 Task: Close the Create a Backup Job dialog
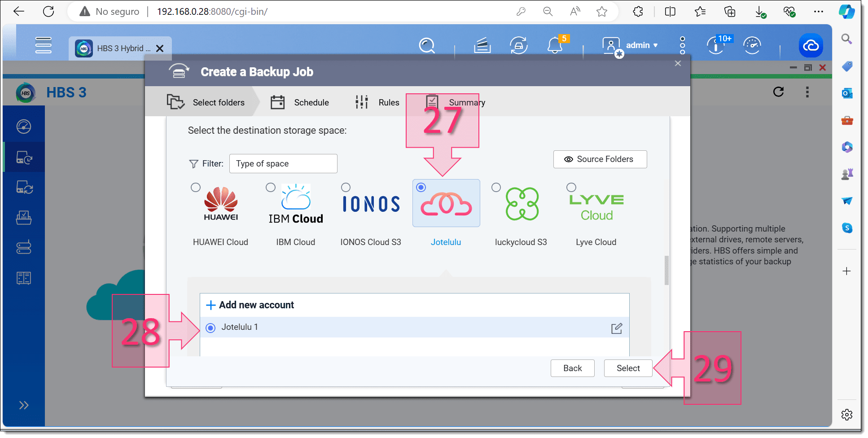point(678,63)
